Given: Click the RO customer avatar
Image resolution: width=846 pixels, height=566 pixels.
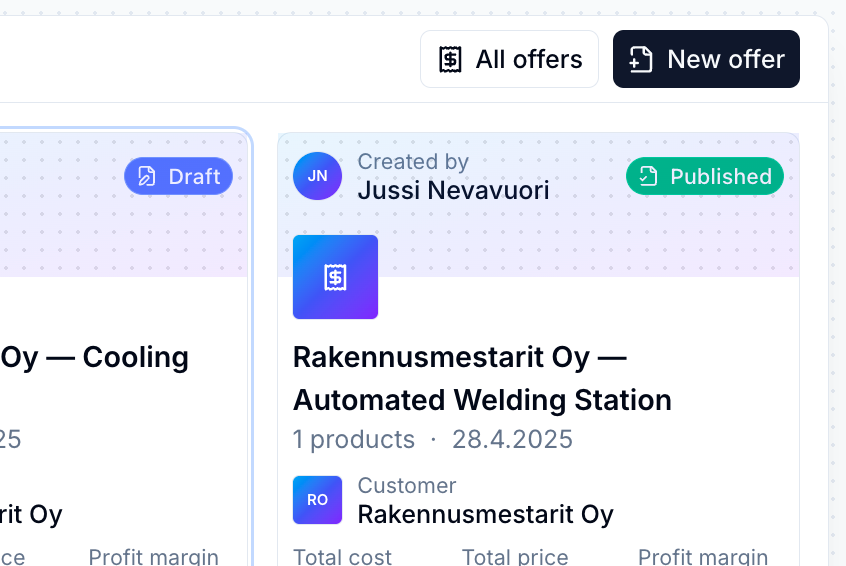Looking at the screenshot, I should (317, 500).
